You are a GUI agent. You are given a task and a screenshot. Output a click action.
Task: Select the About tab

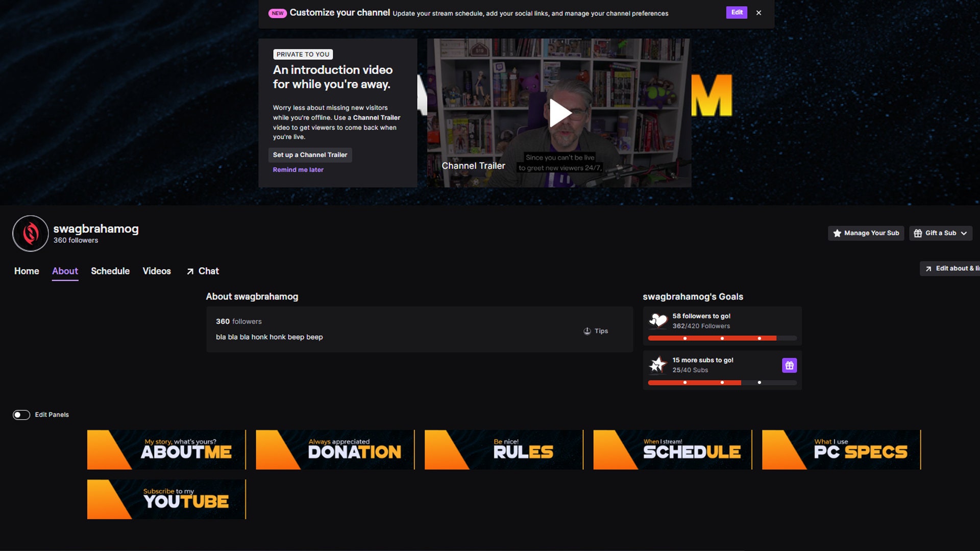(x=65, y=271)
